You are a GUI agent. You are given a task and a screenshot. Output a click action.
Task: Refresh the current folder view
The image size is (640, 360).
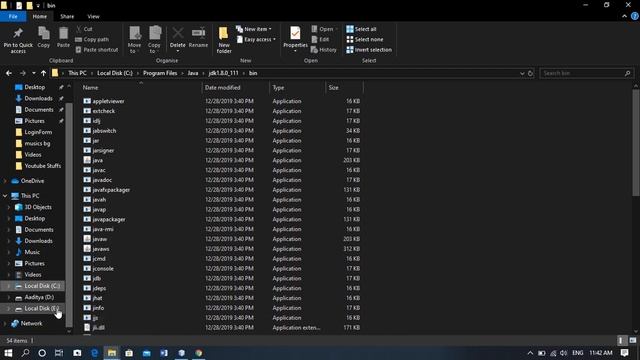click(531, 73)
